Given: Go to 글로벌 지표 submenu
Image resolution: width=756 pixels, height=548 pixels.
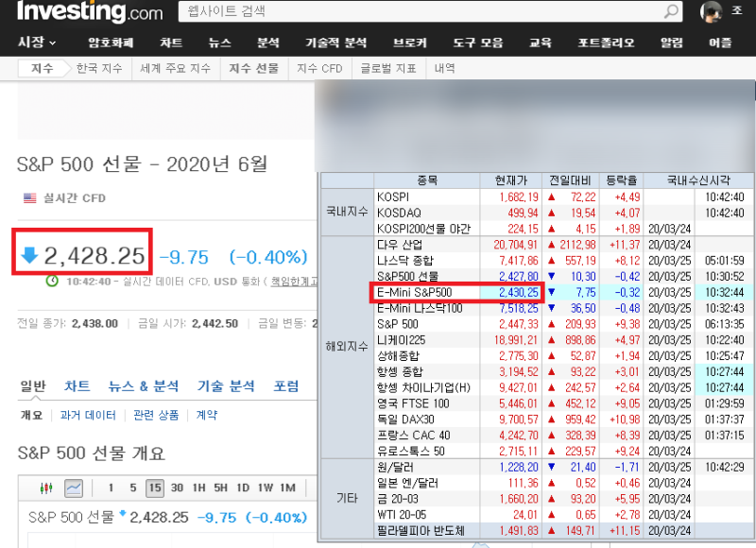Looking at the screenshot, I should [388, 68].
